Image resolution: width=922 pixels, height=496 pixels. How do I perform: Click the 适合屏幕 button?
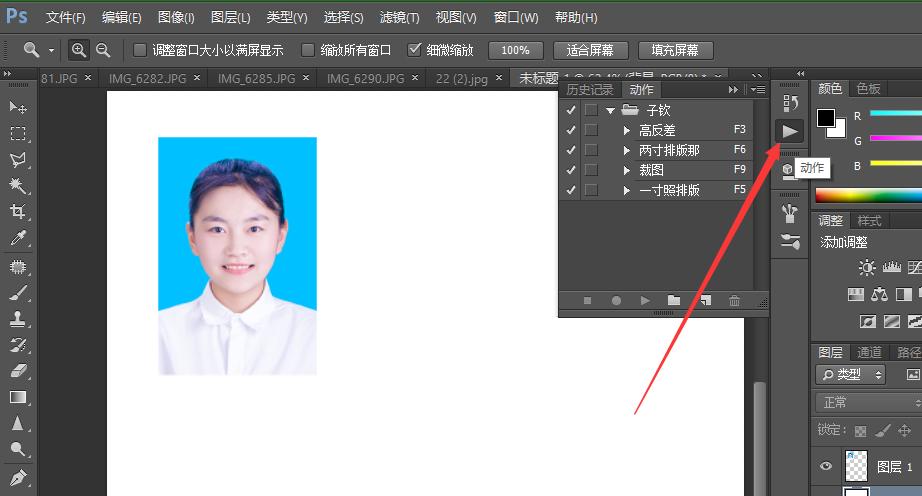coord(590,51)
